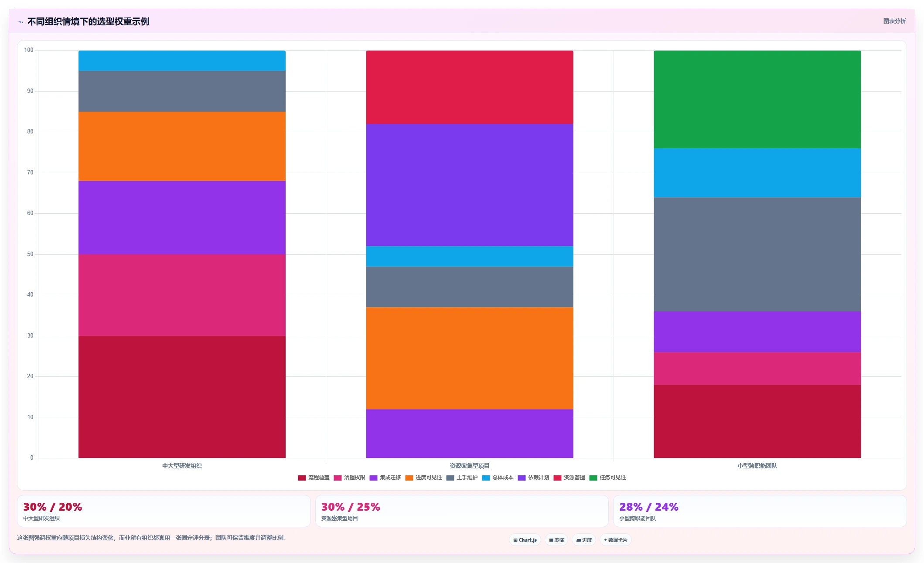924x563 pixels.
Task: Toggle the 资源管理 legend item
Action: click(569, 478)
